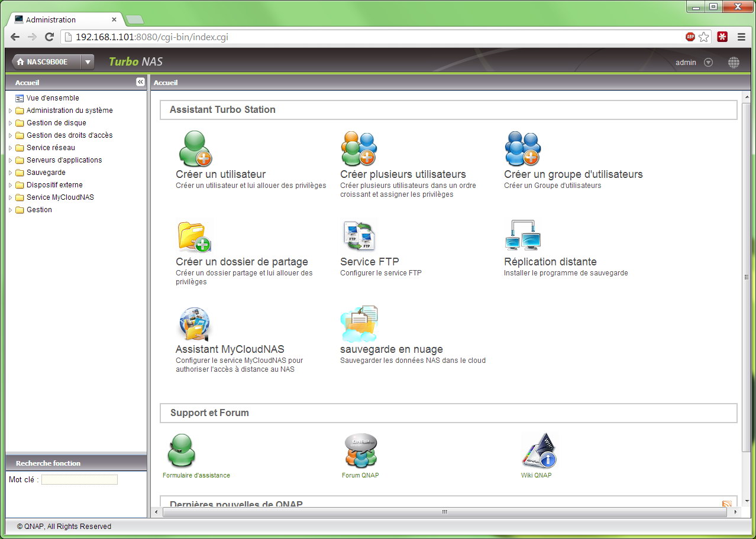Click the NASC9B00E home button

click(x=45, y=61)
